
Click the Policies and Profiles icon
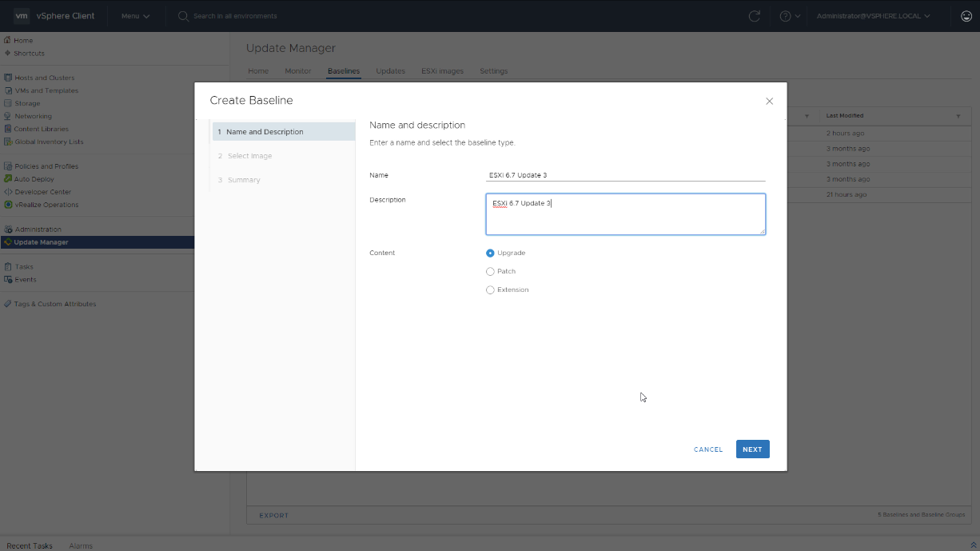click(x=8, y=166)
